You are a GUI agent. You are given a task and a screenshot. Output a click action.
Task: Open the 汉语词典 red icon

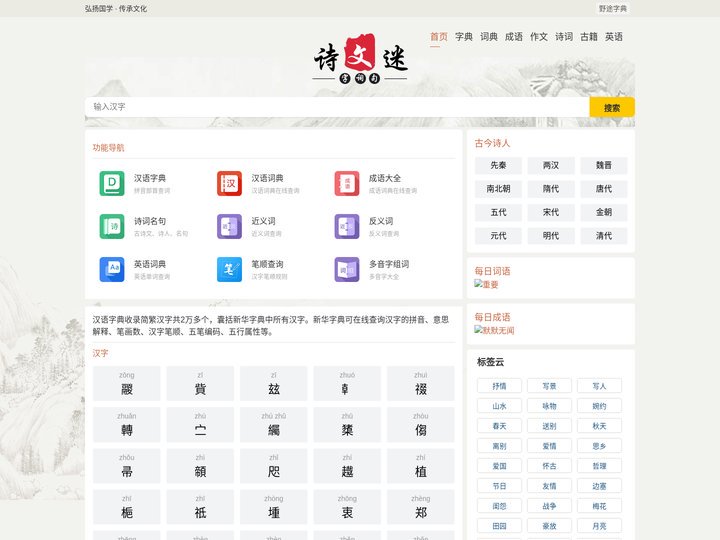point(229,183)
